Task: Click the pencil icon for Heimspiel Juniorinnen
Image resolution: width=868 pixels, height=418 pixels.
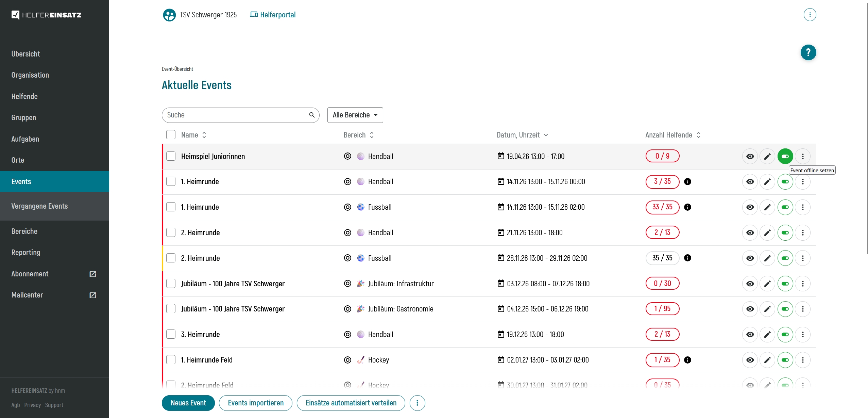Action: [767, 156]
